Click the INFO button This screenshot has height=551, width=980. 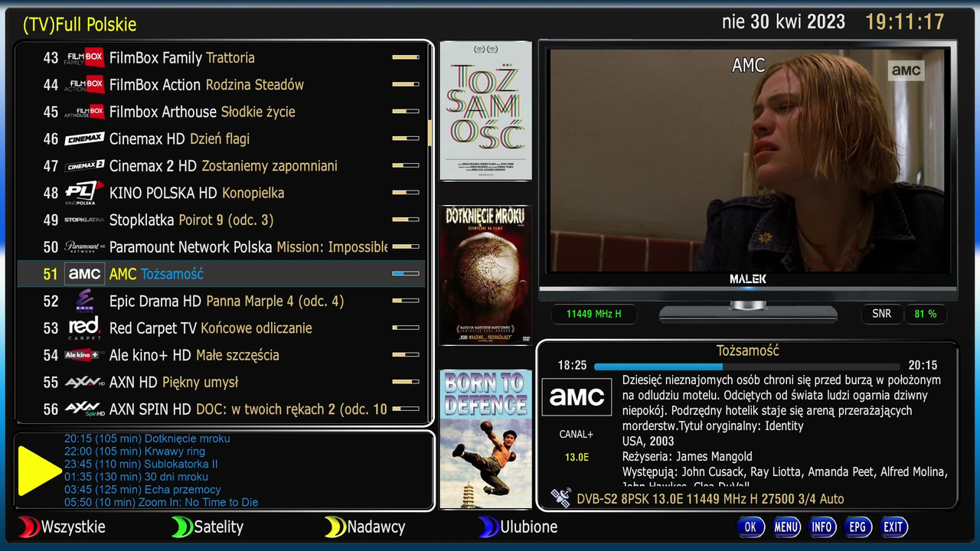tap(822, 527)
